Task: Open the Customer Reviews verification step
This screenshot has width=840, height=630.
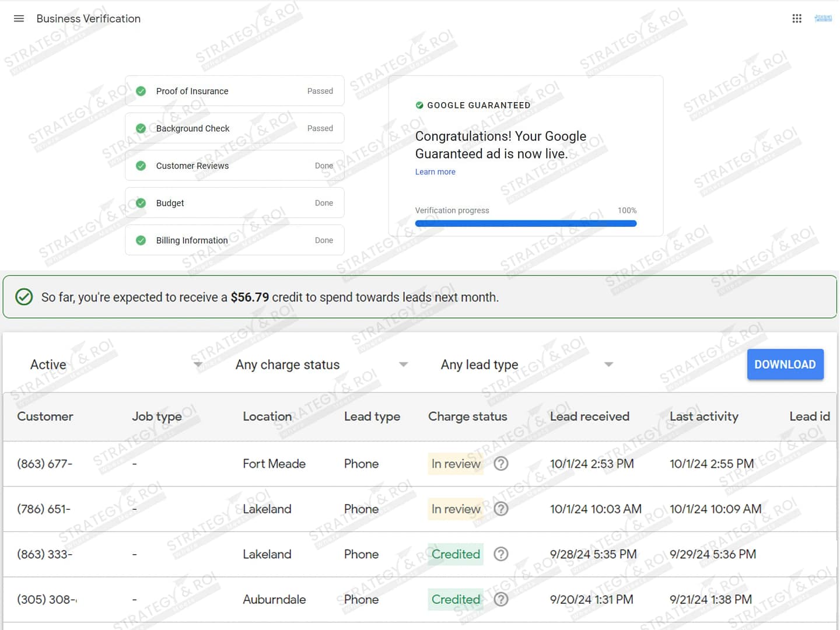Action: (235, 166)
